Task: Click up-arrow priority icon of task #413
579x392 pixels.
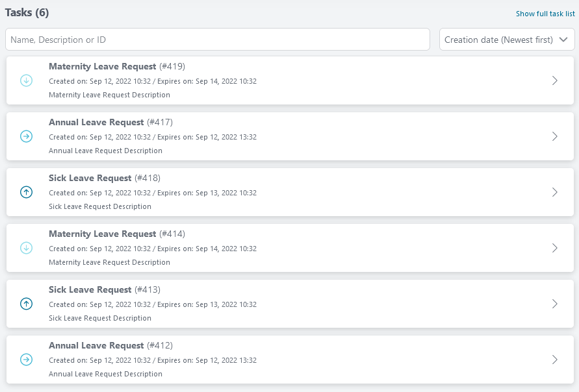Action: click(x=26, y=304)
